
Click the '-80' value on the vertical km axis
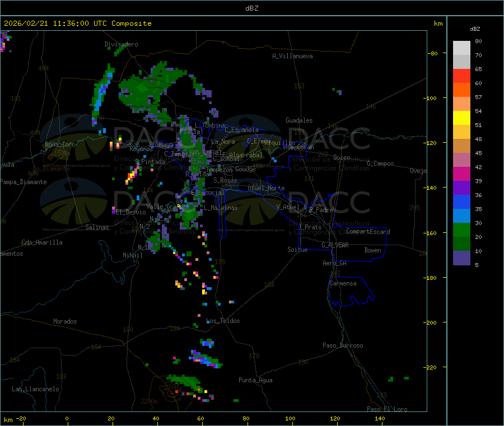[433, 53]
